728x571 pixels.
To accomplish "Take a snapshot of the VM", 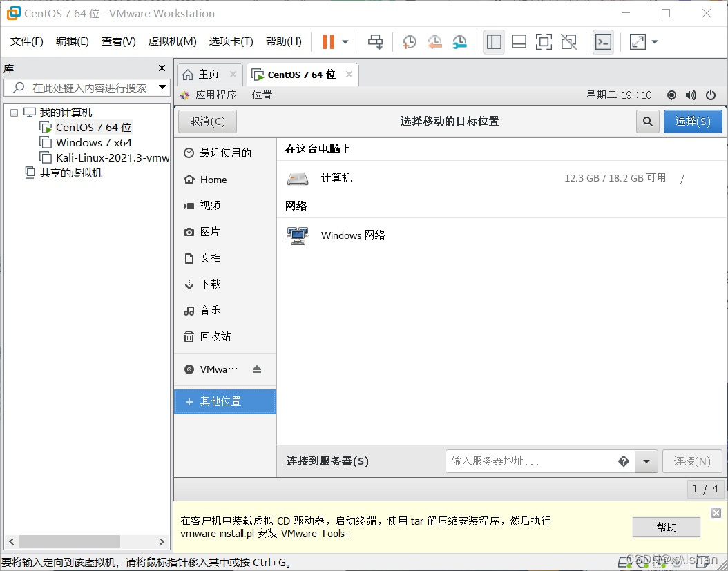I will (409, 41).
